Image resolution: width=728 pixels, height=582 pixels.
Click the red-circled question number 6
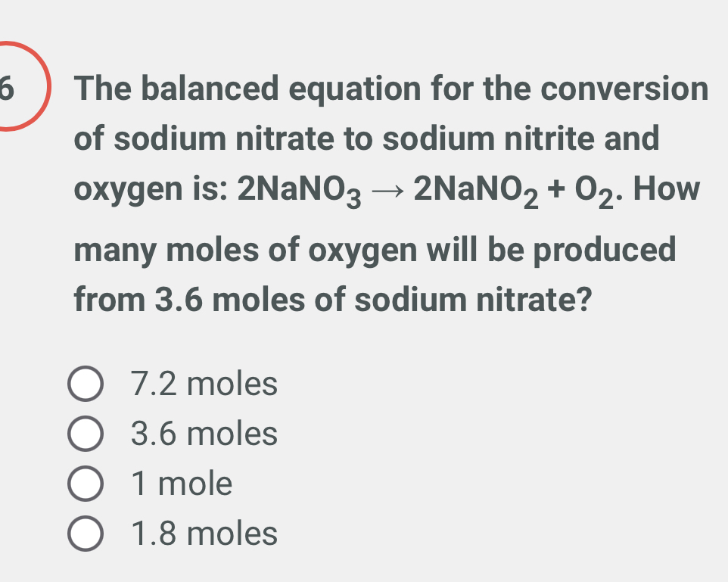coord(9,88)
